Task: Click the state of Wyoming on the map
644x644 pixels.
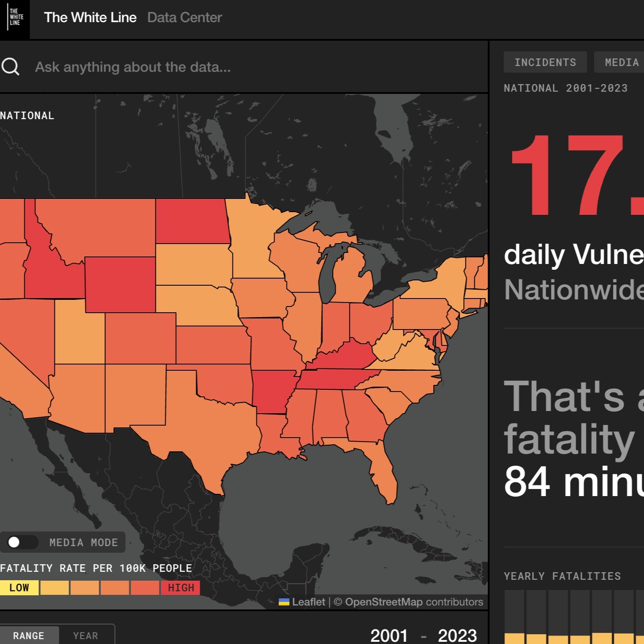Action: 120,284
